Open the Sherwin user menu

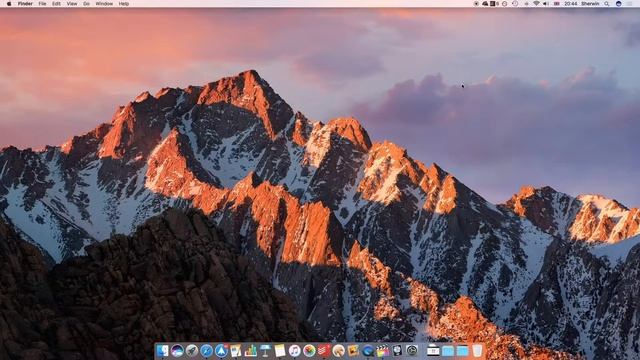pos(590,4)
